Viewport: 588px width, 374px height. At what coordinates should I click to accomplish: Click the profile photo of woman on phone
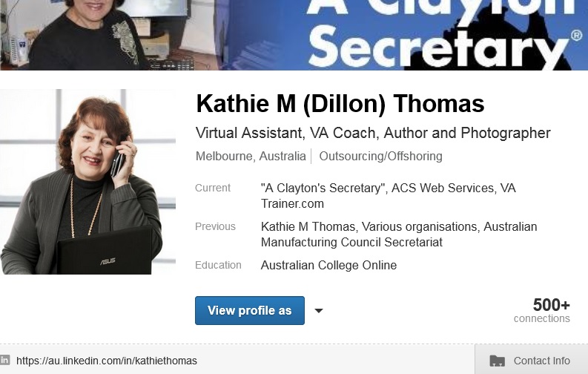click(87, 182)
